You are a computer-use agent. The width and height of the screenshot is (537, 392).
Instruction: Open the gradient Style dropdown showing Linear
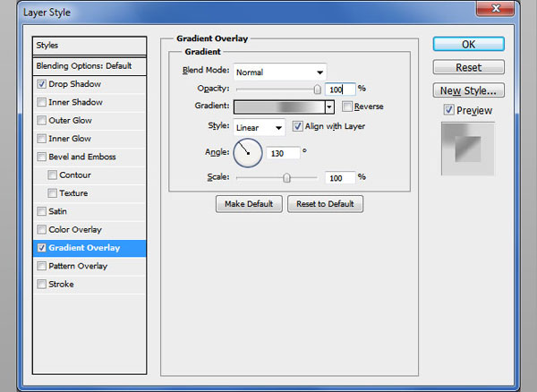coord(260,128)
